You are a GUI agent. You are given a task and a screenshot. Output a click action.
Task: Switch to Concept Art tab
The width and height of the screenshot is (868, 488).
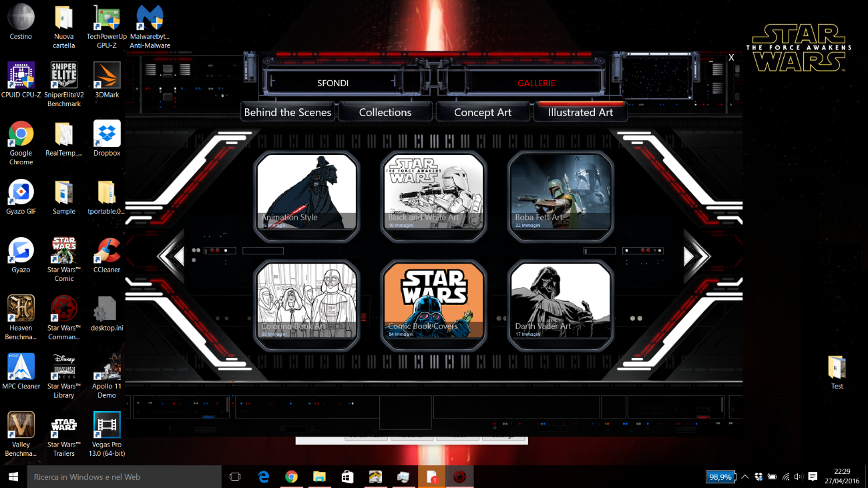483,112
